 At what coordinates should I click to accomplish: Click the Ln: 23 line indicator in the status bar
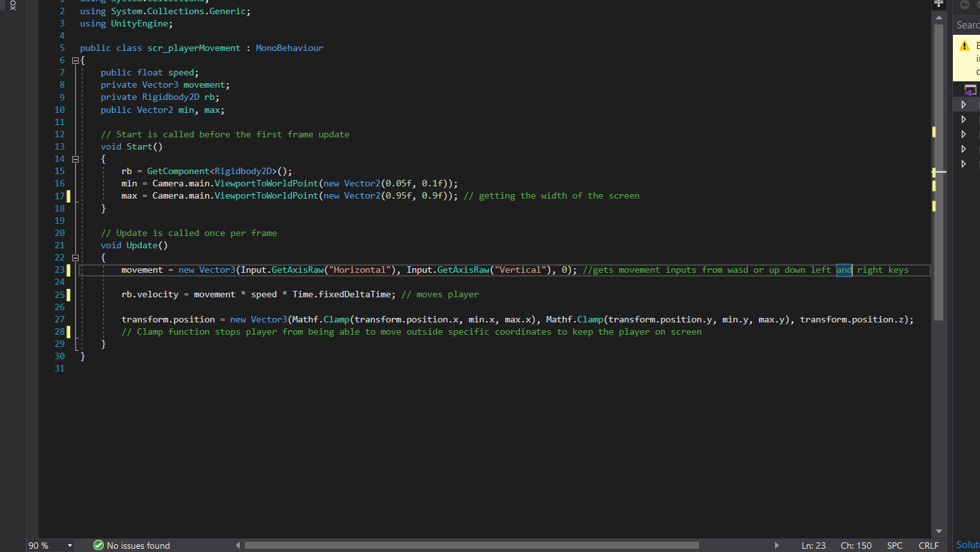point(813,546)
